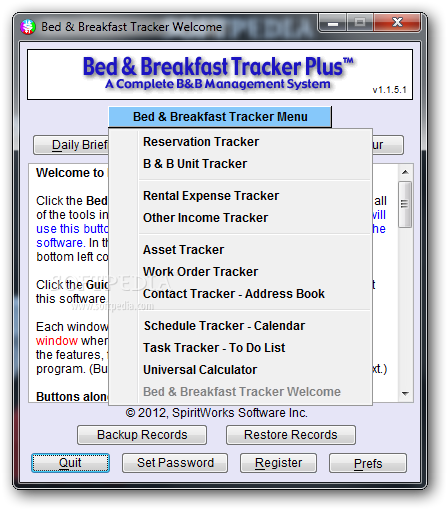Open the Register dialog
The image size is (448, 510).
click(x=278, y=463)
